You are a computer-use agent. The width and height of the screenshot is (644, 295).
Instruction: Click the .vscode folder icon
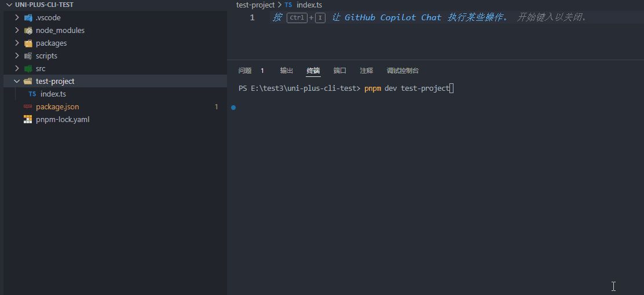[x=28, y=18]
